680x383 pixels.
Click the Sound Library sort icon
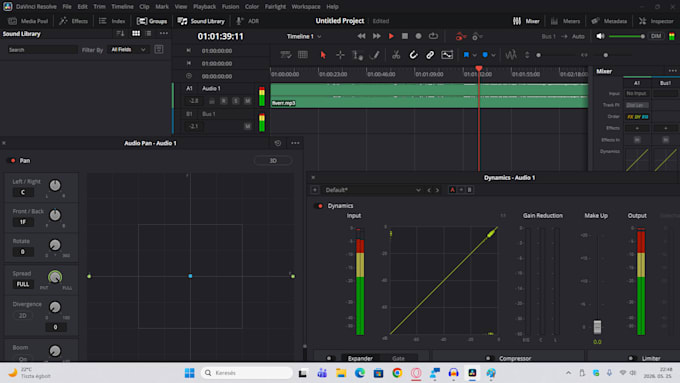[120, 33]
